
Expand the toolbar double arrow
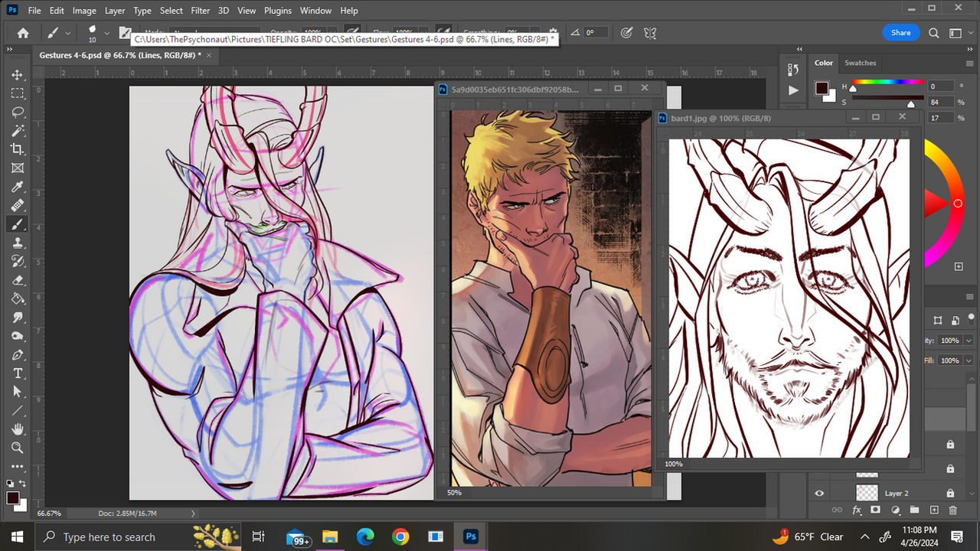(x=11, y=50)
